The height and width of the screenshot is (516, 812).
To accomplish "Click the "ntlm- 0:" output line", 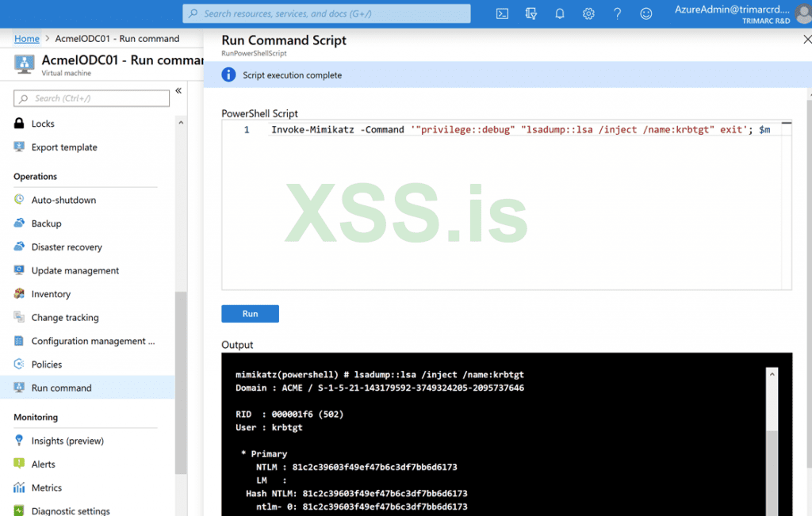I will point(362,506).
